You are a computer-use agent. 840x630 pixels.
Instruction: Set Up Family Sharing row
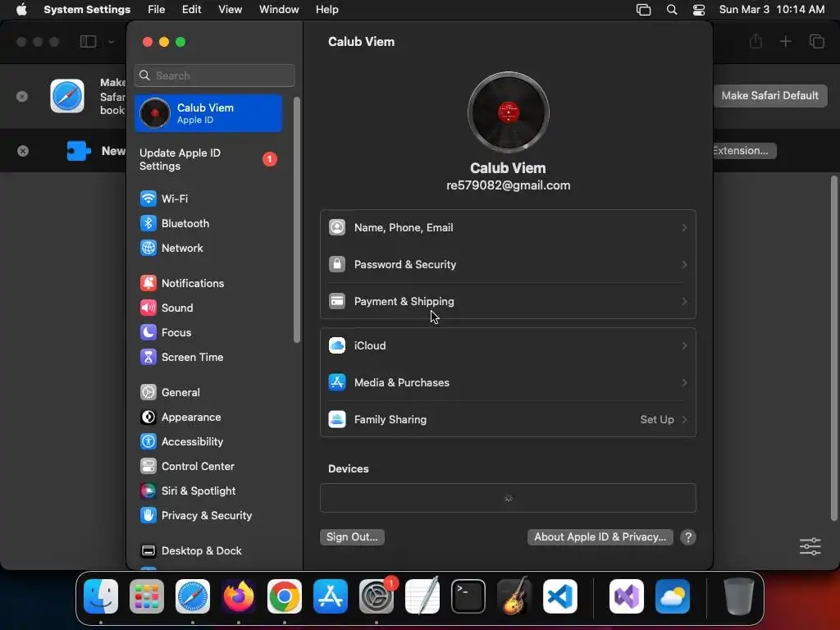click(508, 419)
